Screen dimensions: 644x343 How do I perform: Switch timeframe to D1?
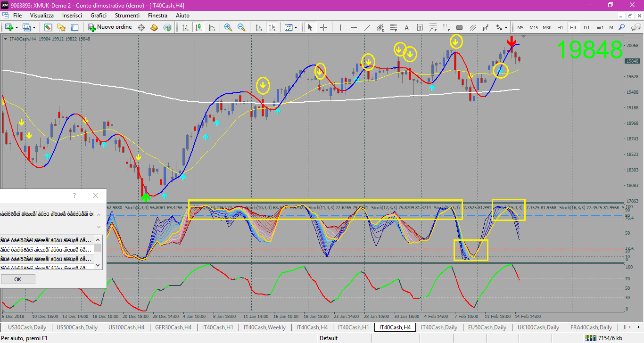click(x=586, y=27)
